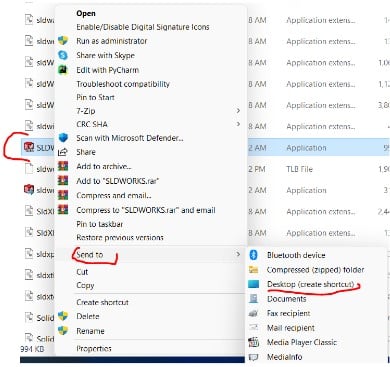Click the zipped folder icon in the submenu
Image resolution: width=390 pixels, height=367 pixels.
tap(254, 270)
